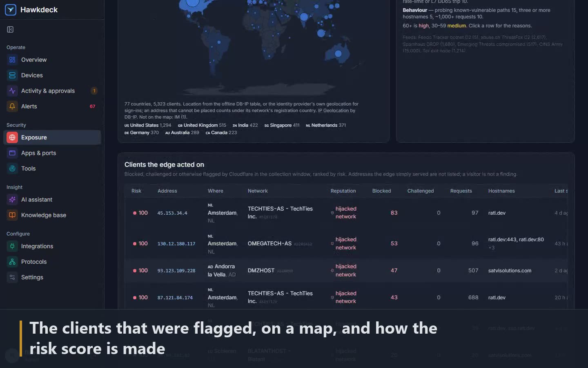Click the large Australia bubble on the map
588x368 pixels.
(x=338, y=54)
